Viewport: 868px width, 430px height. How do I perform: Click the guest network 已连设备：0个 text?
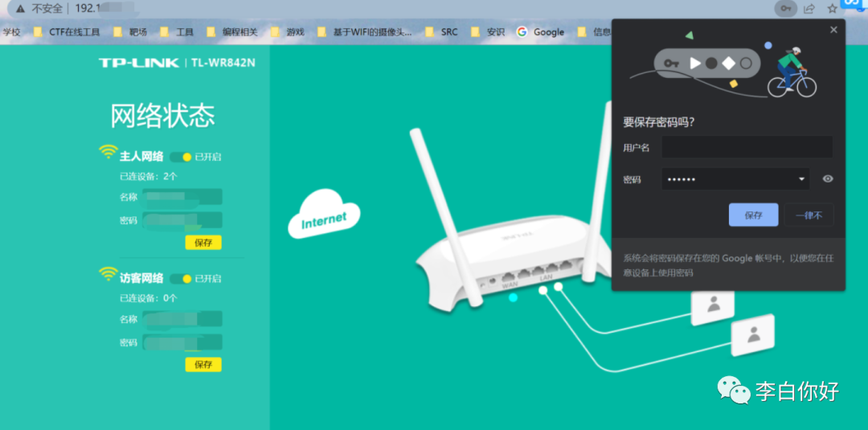(x=149, y=298)
